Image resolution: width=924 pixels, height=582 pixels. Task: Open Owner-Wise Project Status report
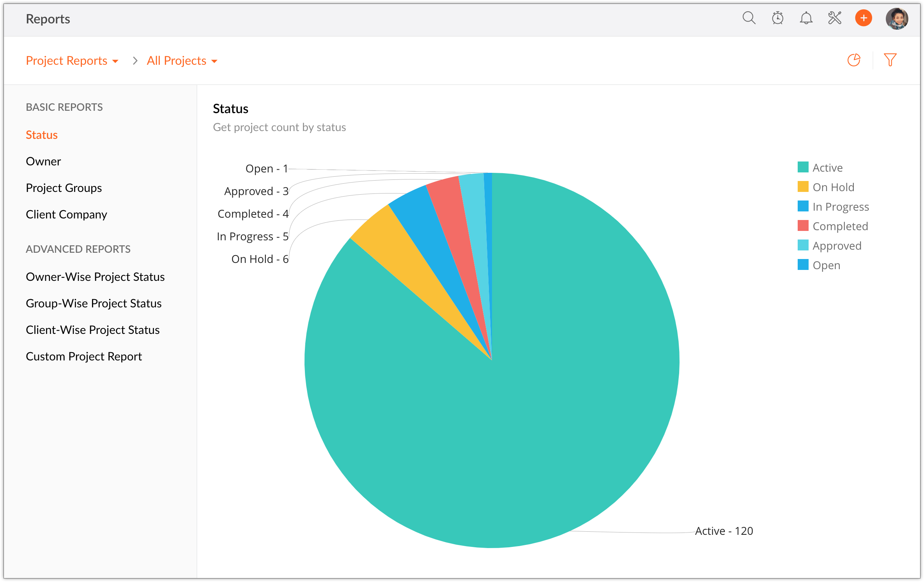[95, 277]
